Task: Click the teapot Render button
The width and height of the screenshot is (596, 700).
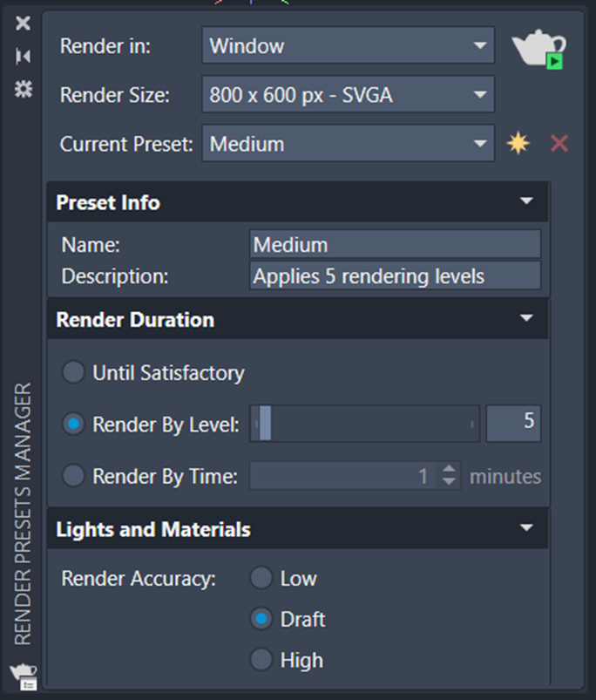Action: pos(538,49)
